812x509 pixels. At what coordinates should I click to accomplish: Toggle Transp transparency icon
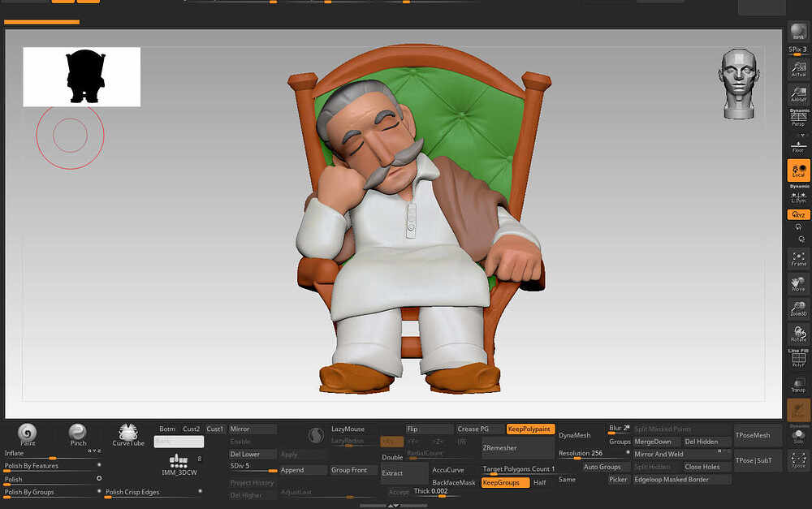(x=798, y=385)
